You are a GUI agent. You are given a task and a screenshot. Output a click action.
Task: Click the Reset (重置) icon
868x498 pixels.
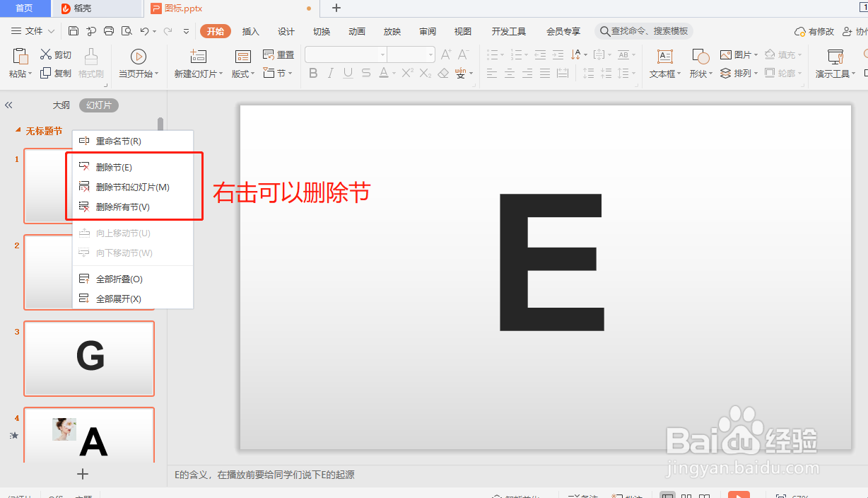pyautogui.click(x=269, y=54)
